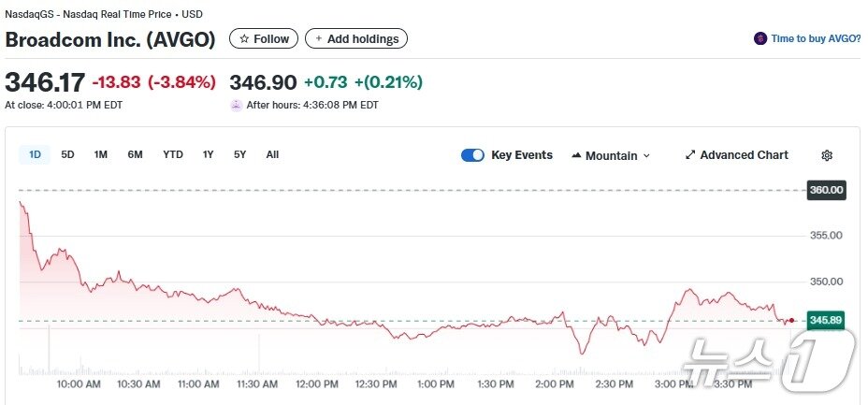Image resolution: width=868 pixels, height=405 pixels.
Task: Click the purple Time to buy icon
Action: (760, 39)
